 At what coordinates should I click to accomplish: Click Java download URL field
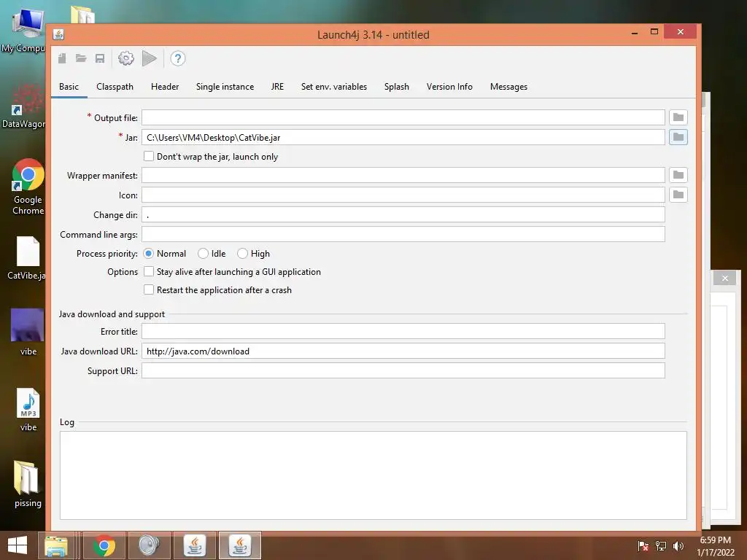[x=403, y=351]
